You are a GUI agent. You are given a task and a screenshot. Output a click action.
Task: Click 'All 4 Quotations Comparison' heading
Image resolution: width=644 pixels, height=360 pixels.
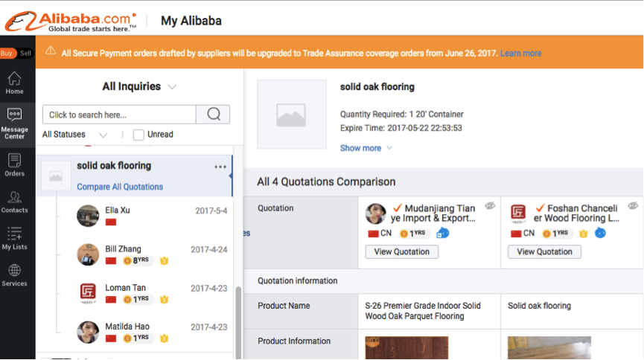(x=326, y=181)
